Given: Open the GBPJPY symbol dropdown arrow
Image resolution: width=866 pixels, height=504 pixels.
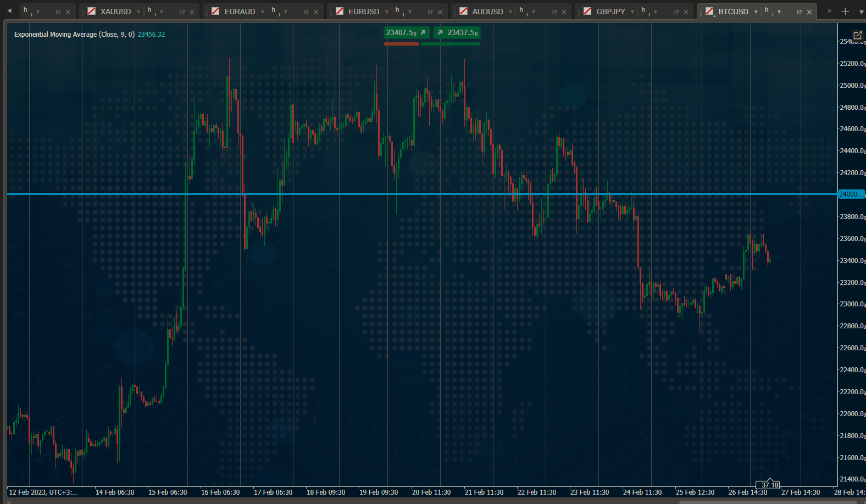Looking at the screenshot, I should tap(632, 12).
